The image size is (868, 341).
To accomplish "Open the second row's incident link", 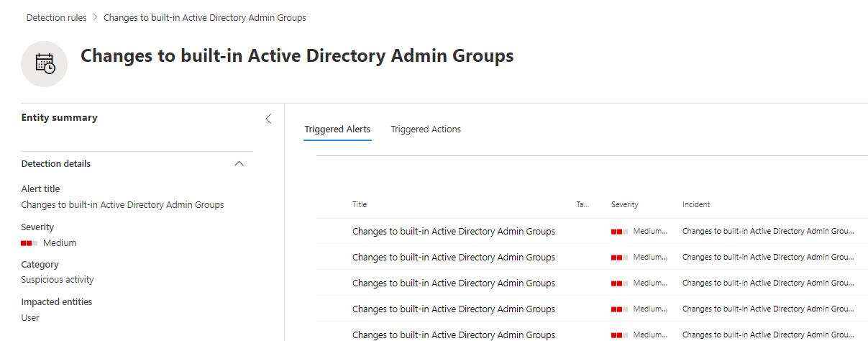I will pos(768,258).
